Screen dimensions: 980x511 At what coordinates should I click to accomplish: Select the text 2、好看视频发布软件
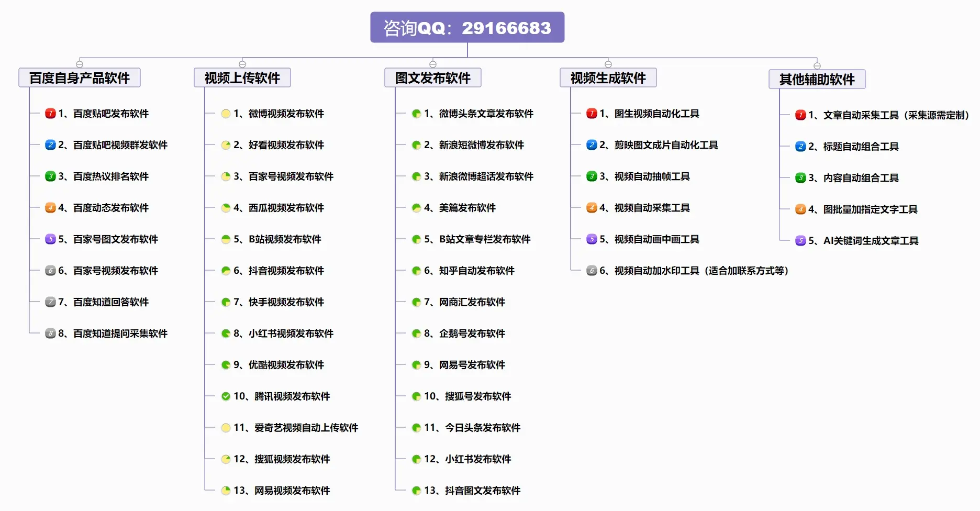point(279,145)
